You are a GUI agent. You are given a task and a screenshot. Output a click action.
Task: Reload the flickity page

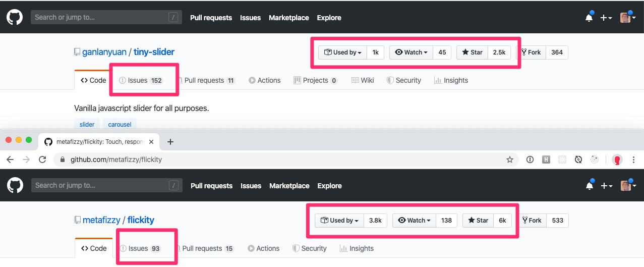click(x=43, y=159)
